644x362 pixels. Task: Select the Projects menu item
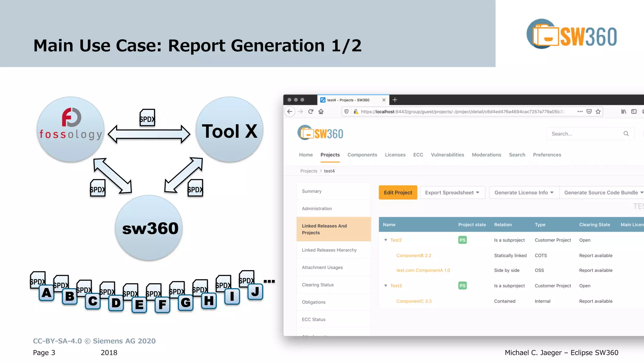(x=330, y=155)
